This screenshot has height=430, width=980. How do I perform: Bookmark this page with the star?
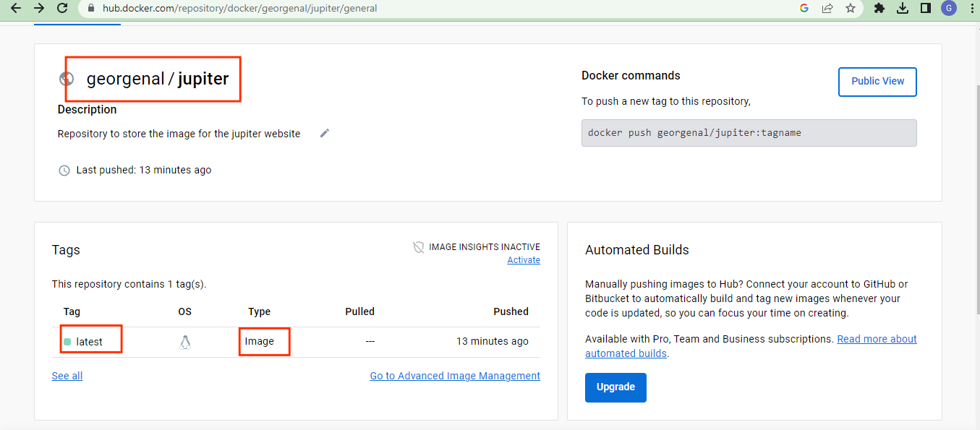pos(851,9)
